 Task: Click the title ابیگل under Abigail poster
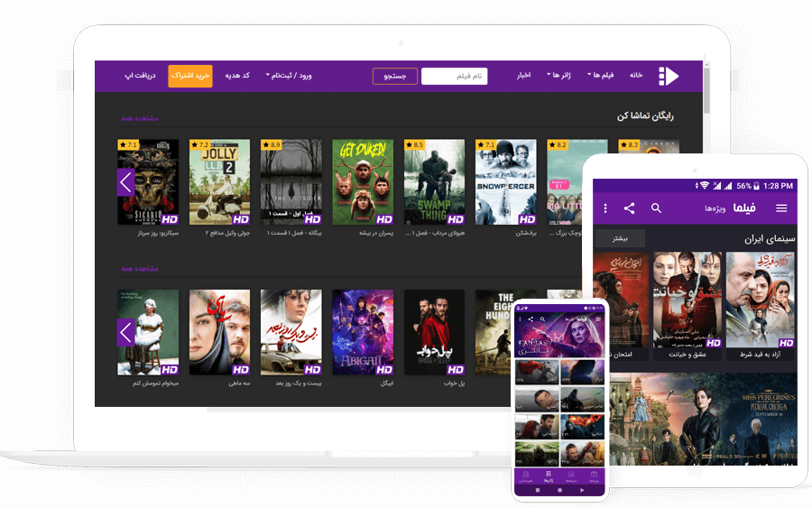click(387, 383)
